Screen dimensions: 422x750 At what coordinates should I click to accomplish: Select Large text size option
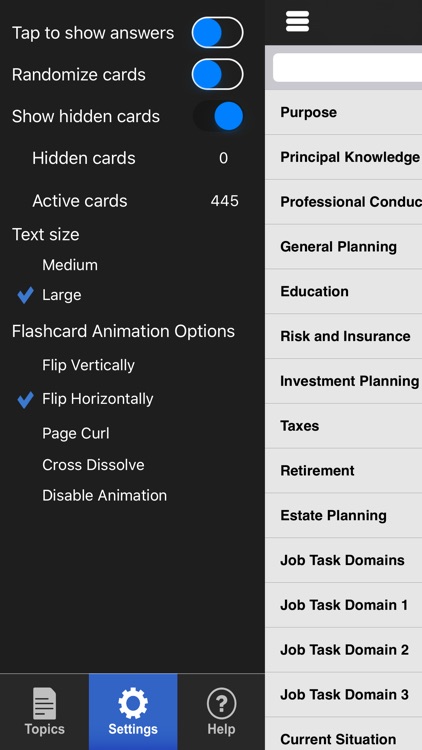coord(61,295)
